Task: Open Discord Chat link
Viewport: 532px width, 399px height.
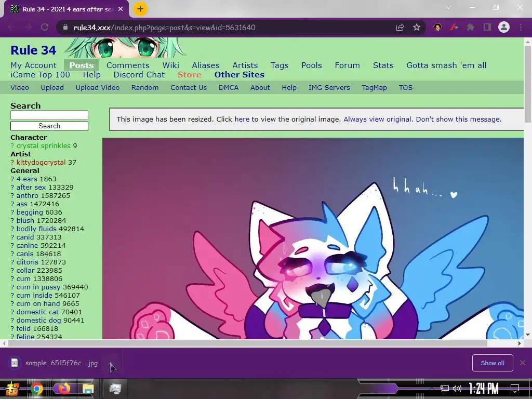Action: coord(139,75)
